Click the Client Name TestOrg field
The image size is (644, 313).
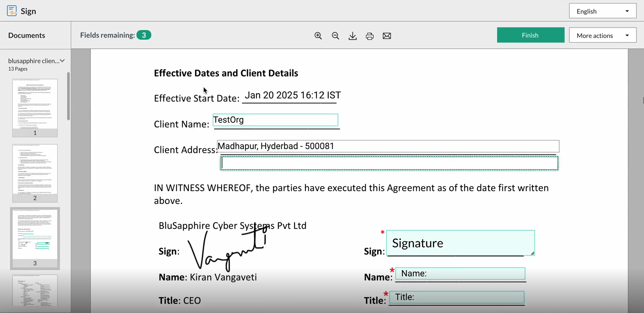pos(275,120)
